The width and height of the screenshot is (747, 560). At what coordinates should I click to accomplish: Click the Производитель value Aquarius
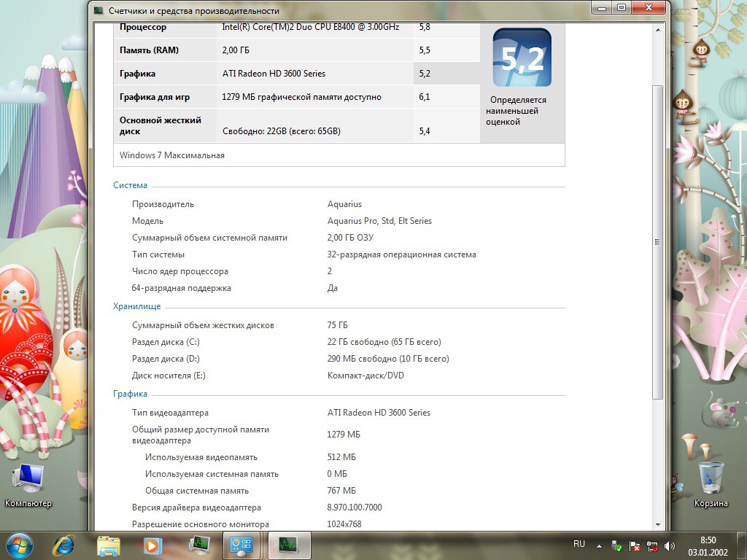(344, 204)
